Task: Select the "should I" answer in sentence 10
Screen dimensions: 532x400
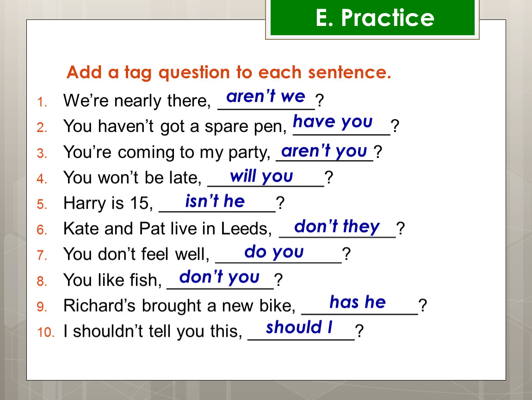Action: [299, 327]
